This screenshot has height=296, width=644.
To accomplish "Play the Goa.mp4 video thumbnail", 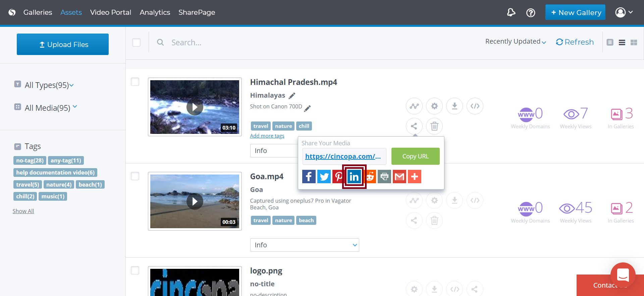I will pos(195,201).
